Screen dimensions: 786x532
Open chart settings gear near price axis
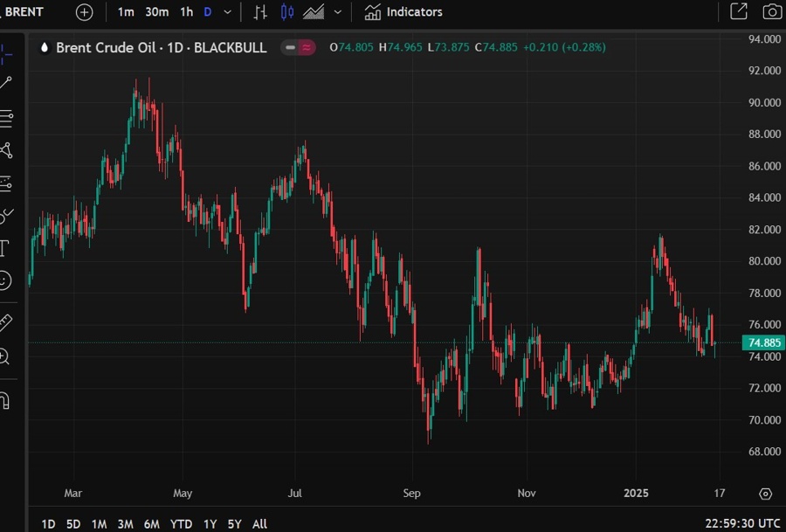[x=765, y=494]
